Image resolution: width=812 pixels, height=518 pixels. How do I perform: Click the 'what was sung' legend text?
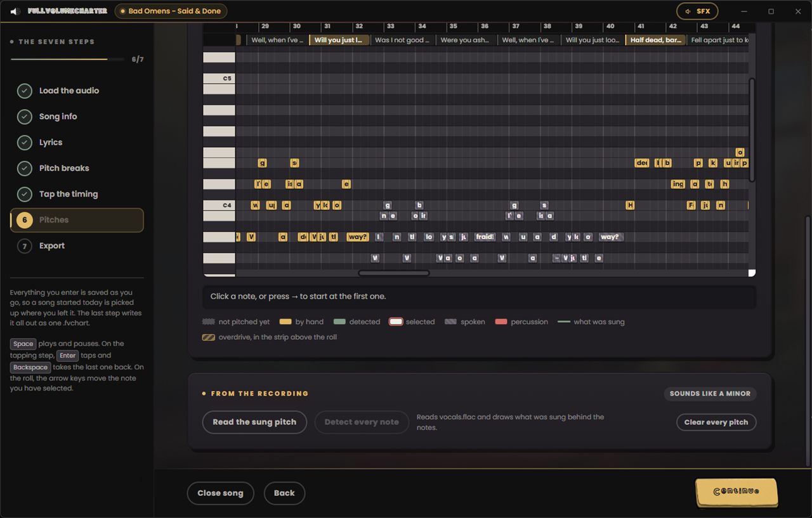point(599,322)
